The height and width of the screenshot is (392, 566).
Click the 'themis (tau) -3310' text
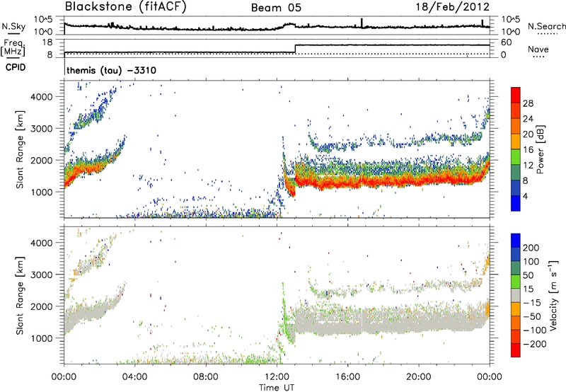pos(112,70)
